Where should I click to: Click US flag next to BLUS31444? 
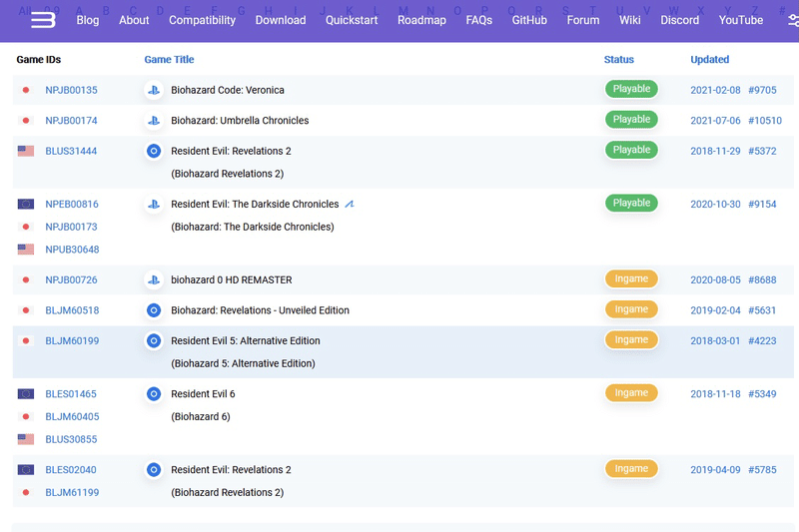pos(26,151)
